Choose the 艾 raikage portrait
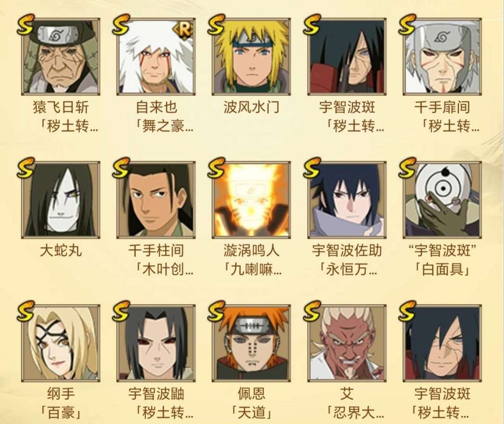Image resolution: width=504 pixels, height=424 pixels. click(347, 343)
